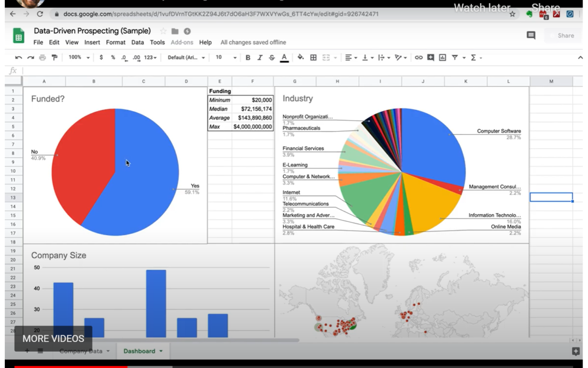Viewport: 588px width, 368px height.
Task: Open text wrapping dropdown
Action: point(384,57)
